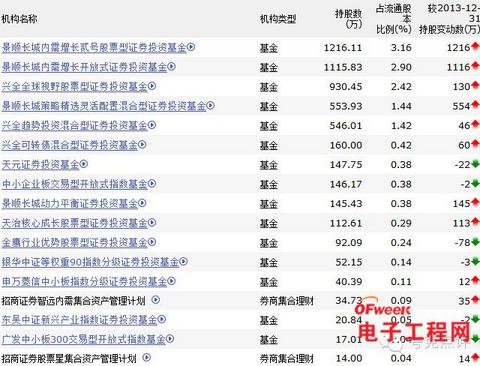Click holdings value 147.75
The image size is (480, 366).
[x=346, y=165]
